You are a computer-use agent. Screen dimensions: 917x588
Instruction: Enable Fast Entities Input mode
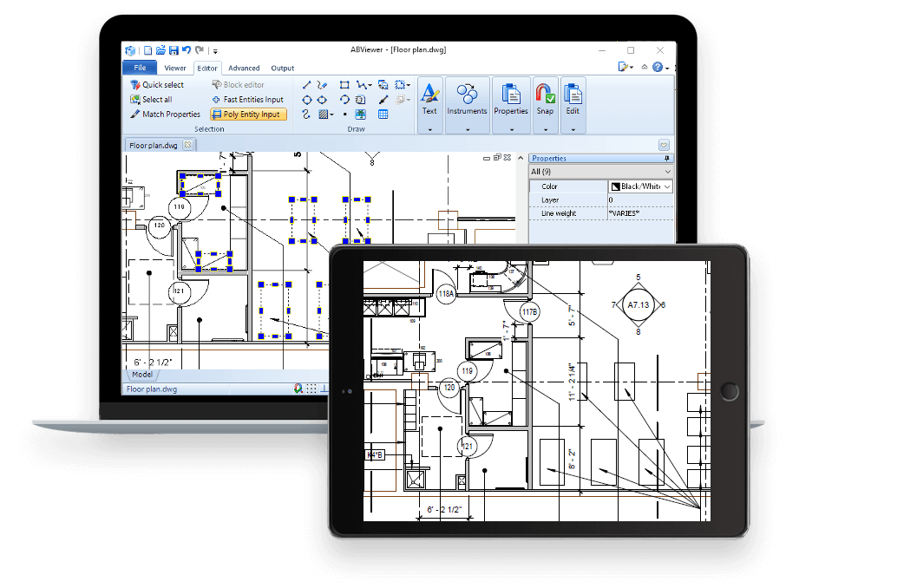click(247, 100)
